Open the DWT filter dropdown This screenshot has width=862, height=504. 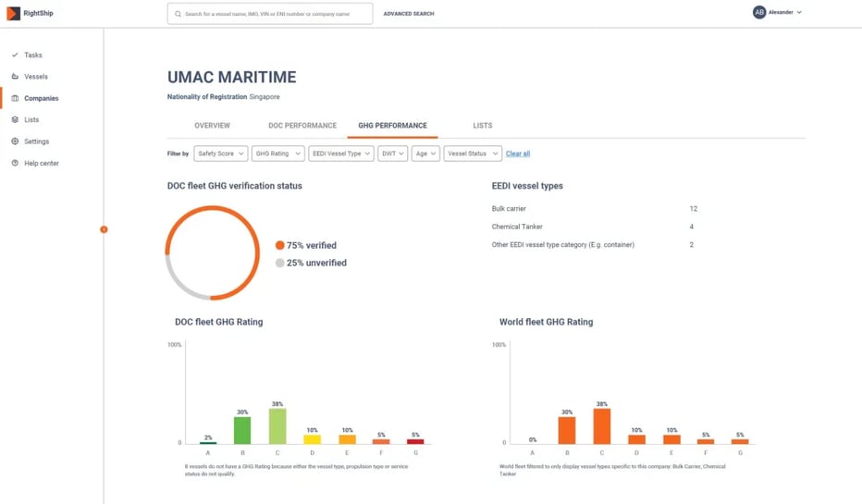(x=392, y=154)
